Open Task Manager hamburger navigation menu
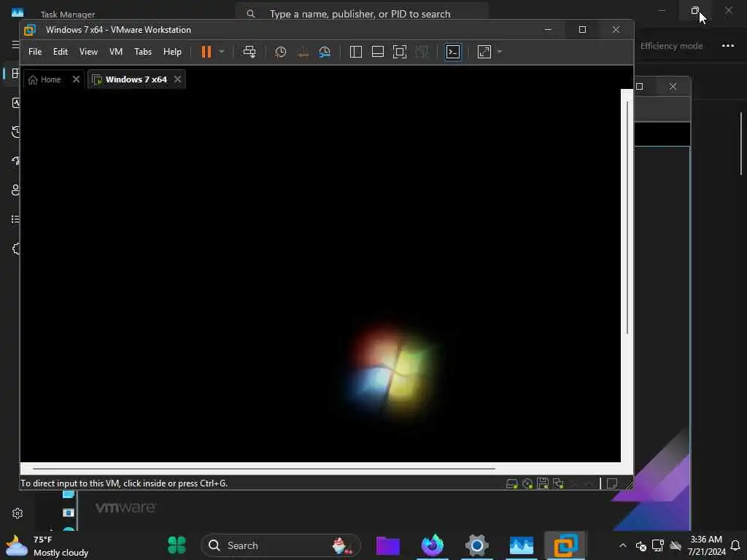Viewport: 747px width, 560px height. [15, 44]
